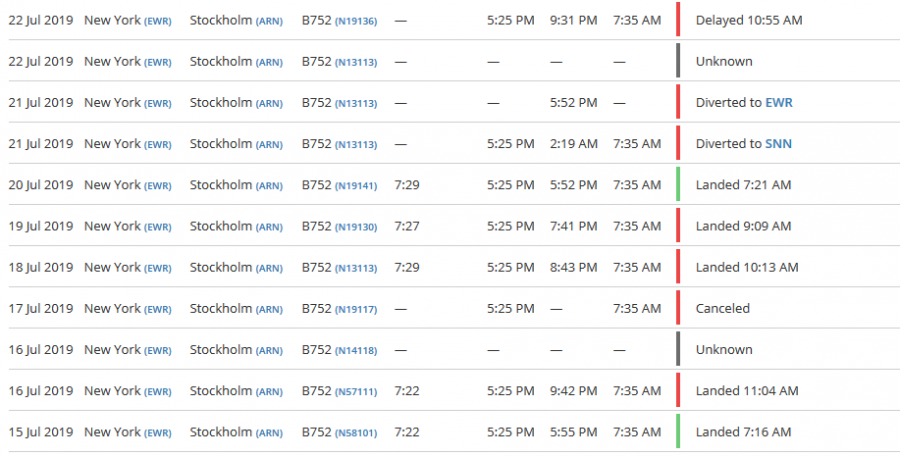Open aircraft registration N58101 link
Screen dimensions: 900x456
[356, 433]
